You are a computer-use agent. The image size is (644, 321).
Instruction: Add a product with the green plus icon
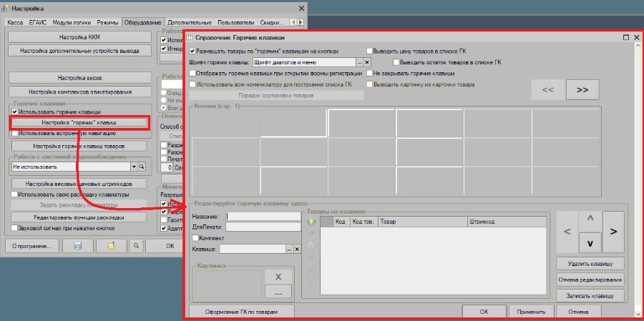(x=311, y=222)
